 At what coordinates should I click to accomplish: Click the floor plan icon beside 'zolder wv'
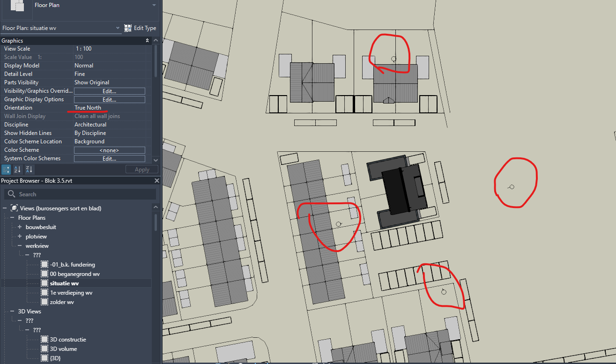click(x=44, y=302)
